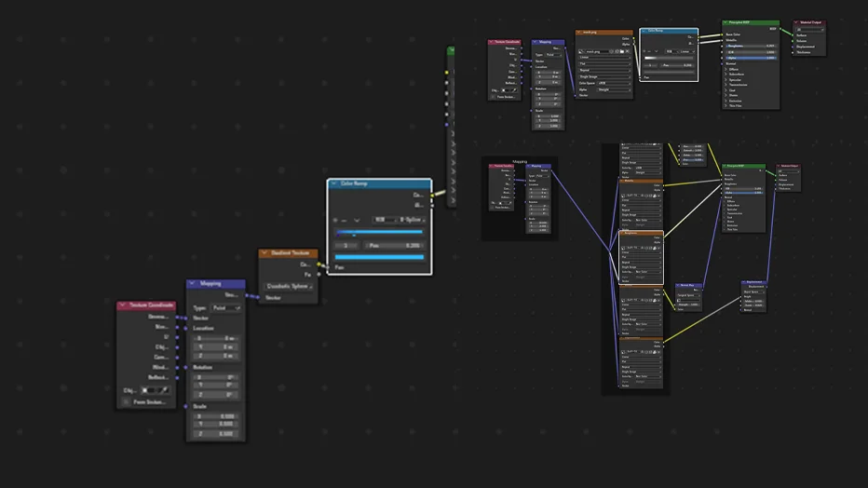
Task: Click Fac input socket of B-Spline Color Ramp
Action: coord(327,266)
